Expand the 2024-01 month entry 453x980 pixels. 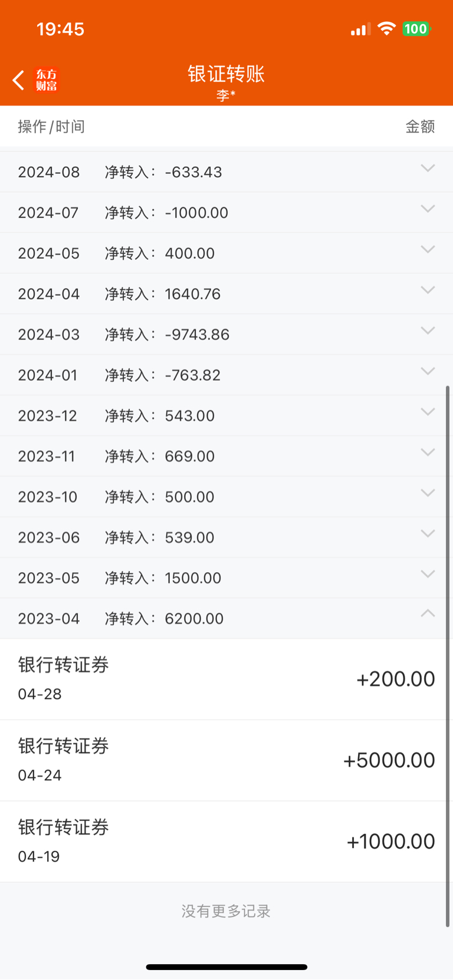[x=428, y=372]
